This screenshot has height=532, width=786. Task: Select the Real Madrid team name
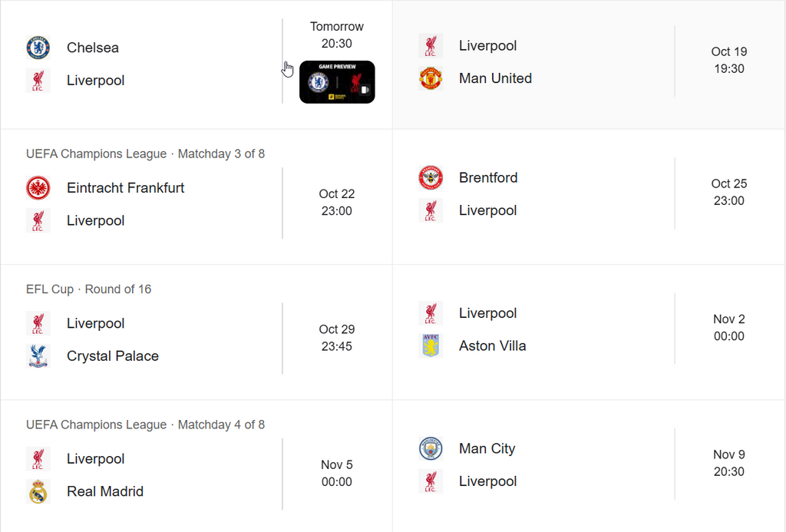coord(105,491)
